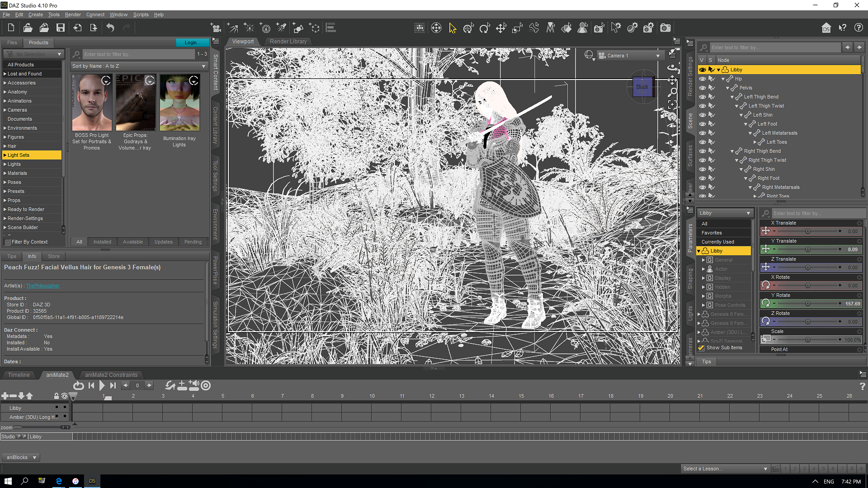Open Help question mark icon

pyautogui.click(x=859, y=28)
